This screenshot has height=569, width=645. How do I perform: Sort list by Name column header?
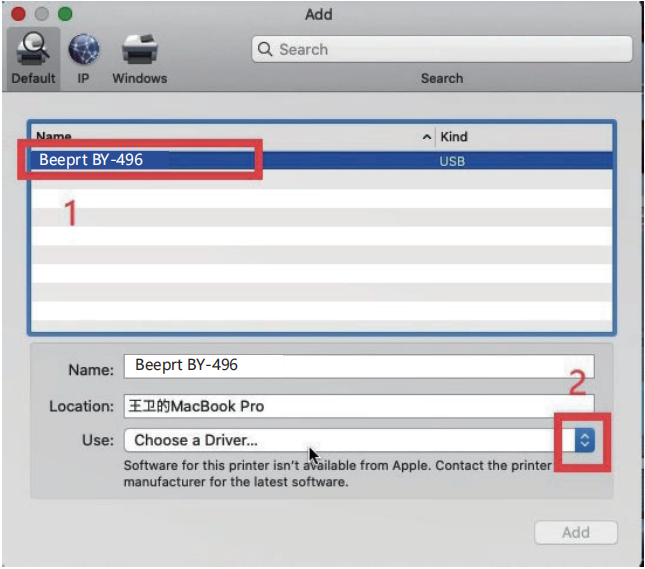click(x=232, y=136)
